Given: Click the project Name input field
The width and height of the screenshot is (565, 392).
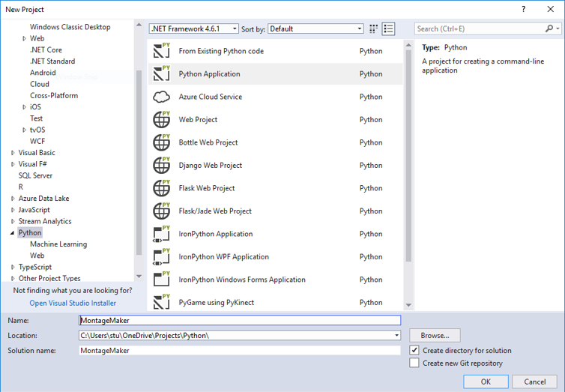Looking at the screenshot, I should click(240, 320).
